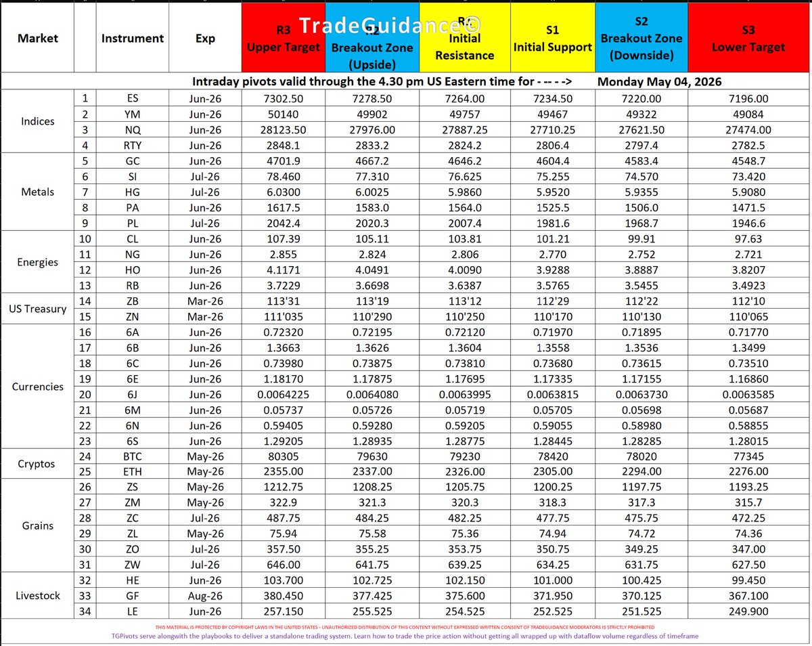
Task: Select the copyright notice line in red
Action: pos(406,627)
